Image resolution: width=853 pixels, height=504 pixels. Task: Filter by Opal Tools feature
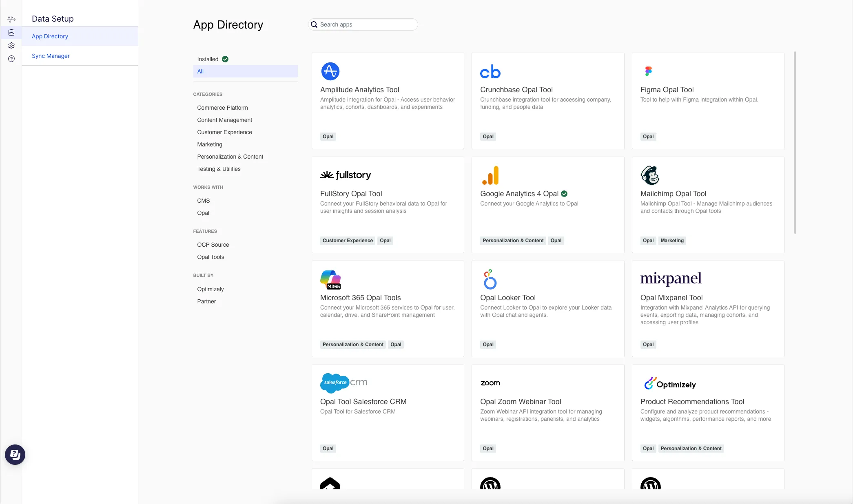click(x=211, y=257)
